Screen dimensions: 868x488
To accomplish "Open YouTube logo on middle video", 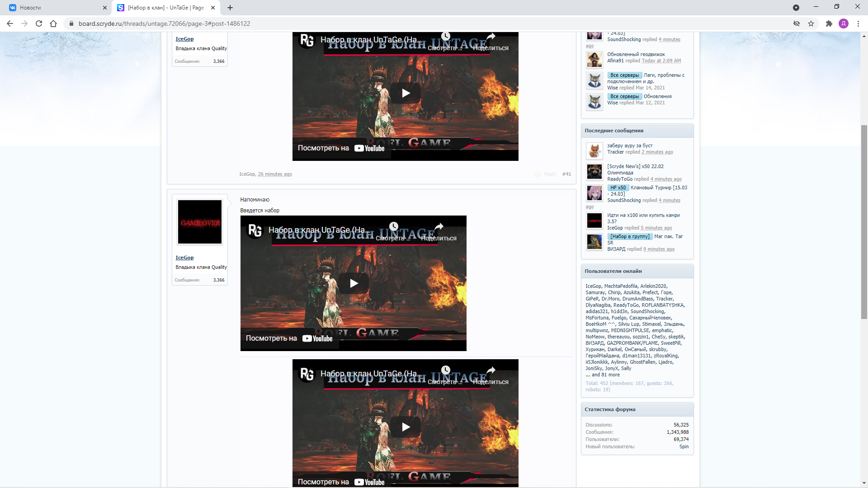I will 318,338.
